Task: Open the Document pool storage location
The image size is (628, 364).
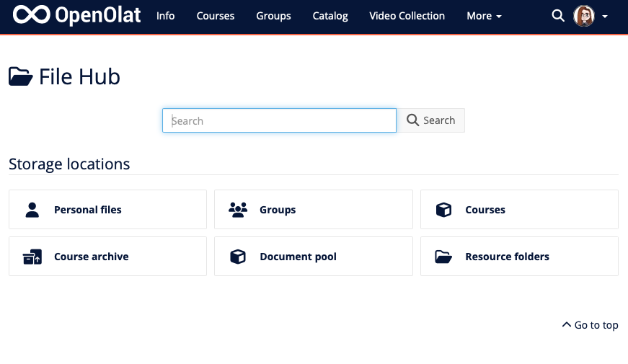Action: click(x=313, y=257)
